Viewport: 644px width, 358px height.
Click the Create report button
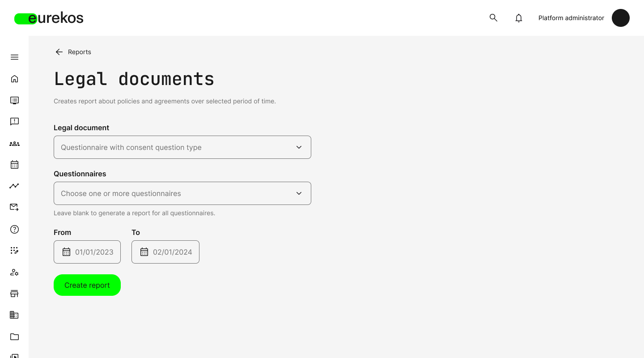click(87, 285)
